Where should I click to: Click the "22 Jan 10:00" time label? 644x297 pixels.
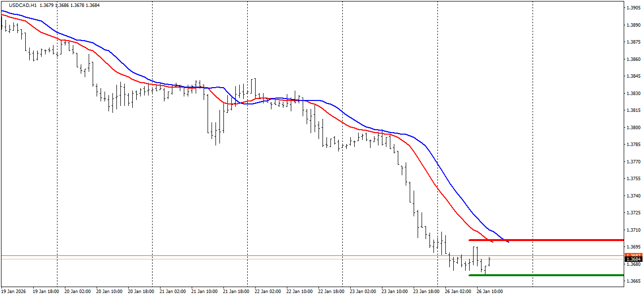[299, 292]
